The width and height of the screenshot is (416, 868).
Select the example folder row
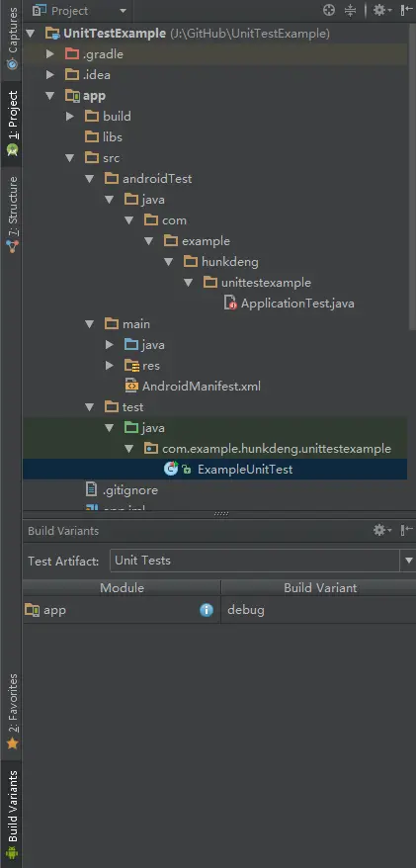pyautogui.click(x=206, y=241)
